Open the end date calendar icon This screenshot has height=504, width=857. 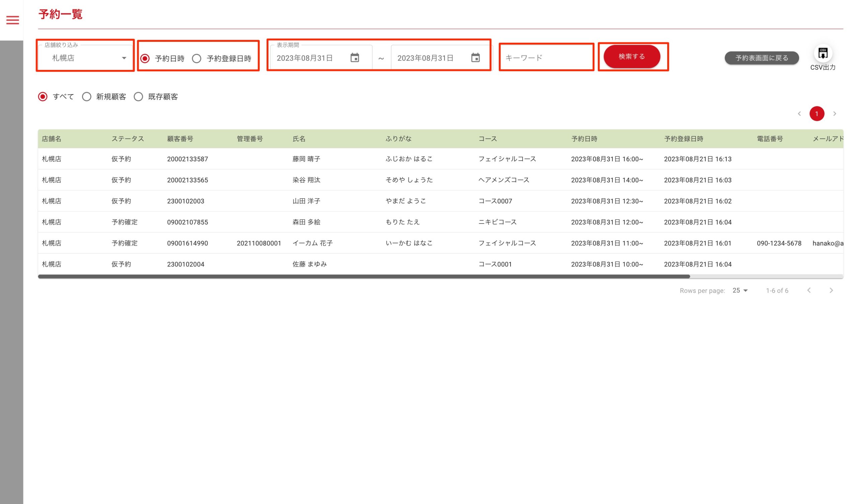tap(475, 58)
